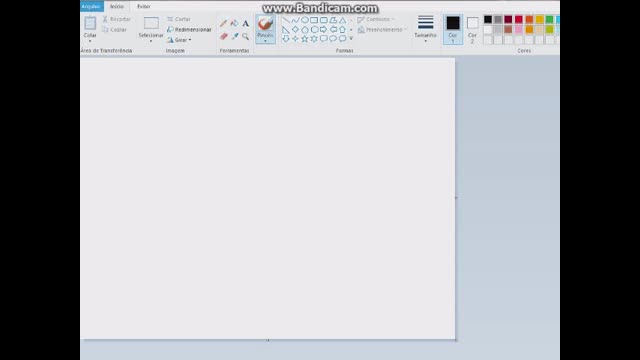The image size is (640, 360).
Task: Click the Cortar crop button
Action: (x=179, y=19)
